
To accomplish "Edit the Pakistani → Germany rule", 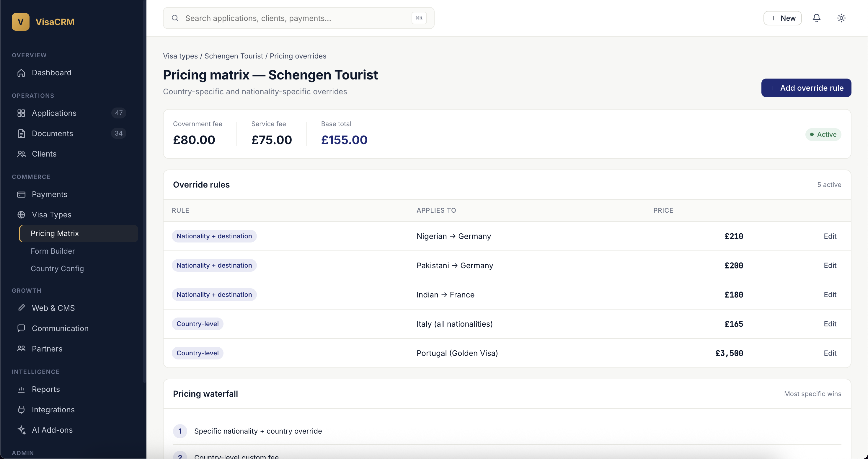I will point(830,266).
